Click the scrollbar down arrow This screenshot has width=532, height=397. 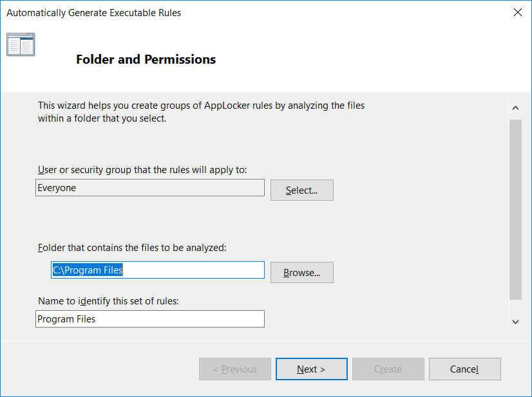coord(515,322)
